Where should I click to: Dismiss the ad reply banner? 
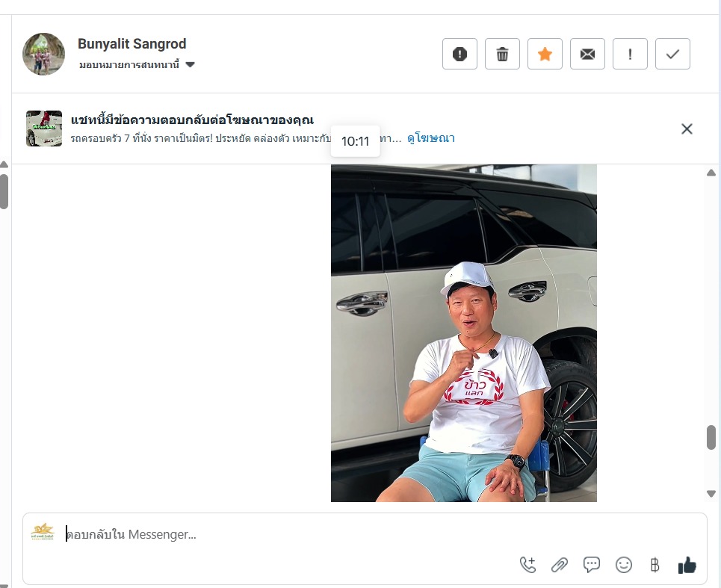[x=687, y=129]
